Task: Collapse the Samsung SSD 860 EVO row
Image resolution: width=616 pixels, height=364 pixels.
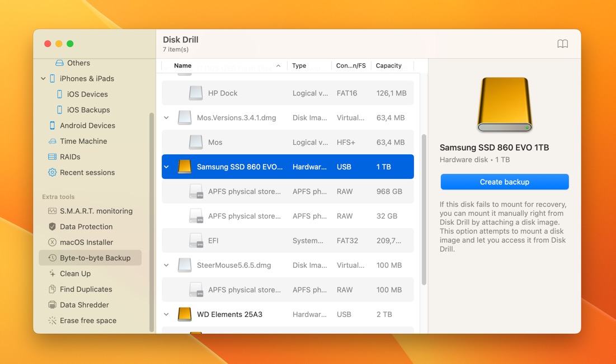Action: pyautogui.click(x=167, y=167)
